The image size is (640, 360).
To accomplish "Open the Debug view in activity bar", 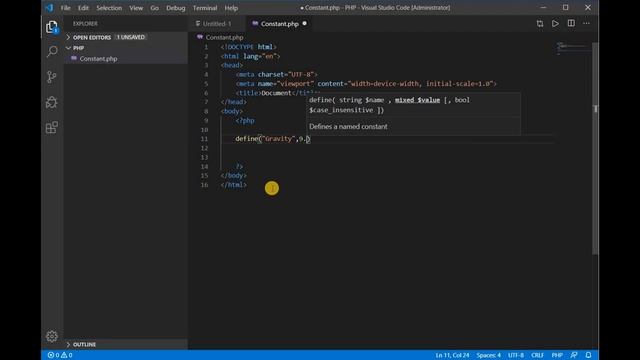I will coord(52,102).
